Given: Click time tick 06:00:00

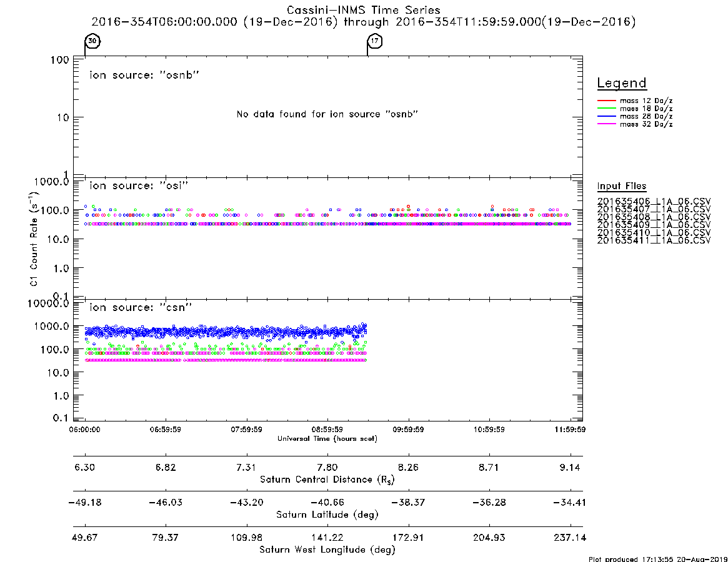Looking at the screenshot, I should tap(84, 430).
